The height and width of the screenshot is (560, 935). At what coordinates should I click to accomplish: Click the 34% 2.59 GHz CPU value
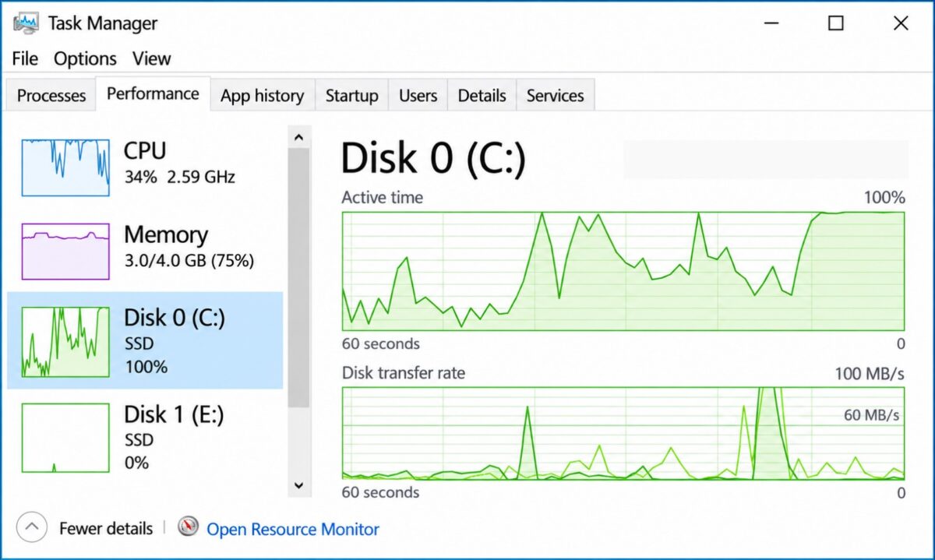point(180,177)
